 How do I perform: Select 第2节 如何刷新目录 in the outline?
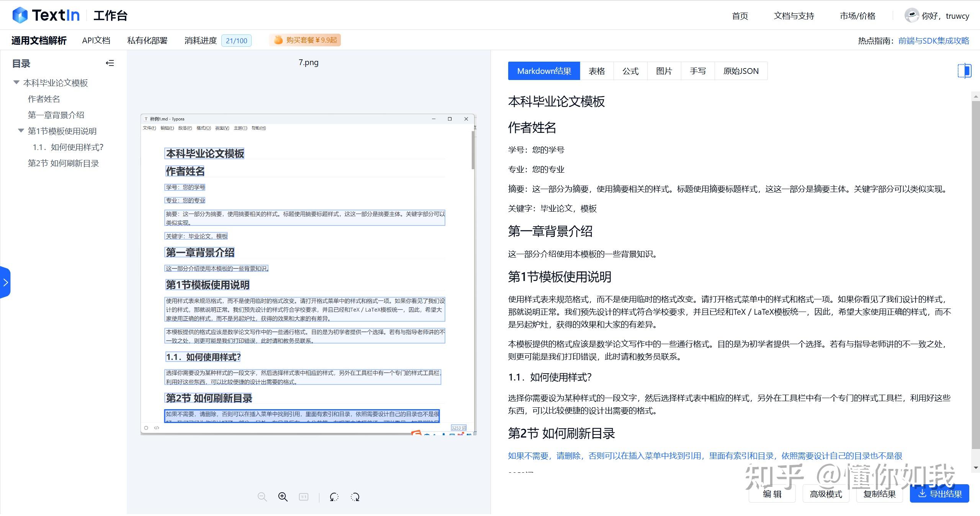coord(64,163)
